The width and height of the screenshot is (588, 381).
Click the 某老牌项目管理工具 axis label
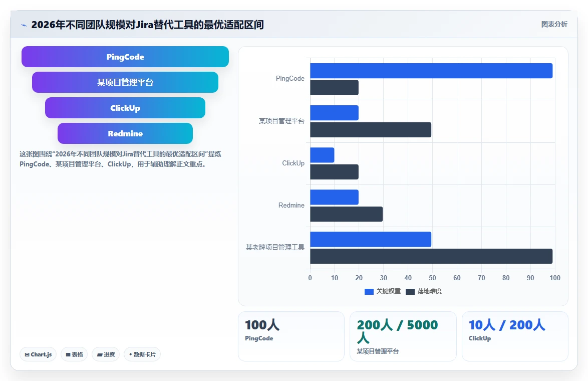(x=275, y=247)
